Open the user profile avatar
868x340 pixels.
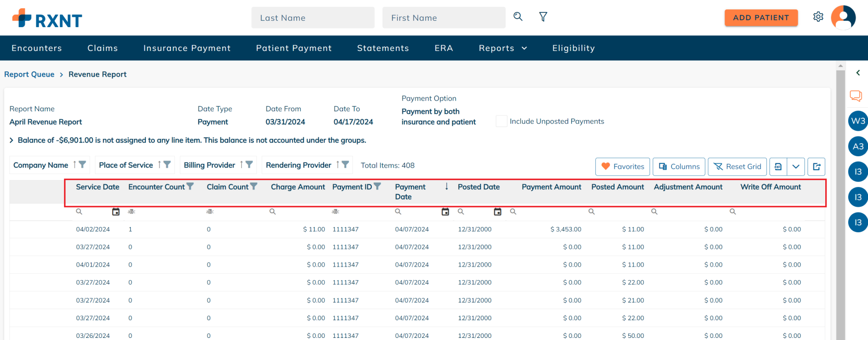pos(843,17)
